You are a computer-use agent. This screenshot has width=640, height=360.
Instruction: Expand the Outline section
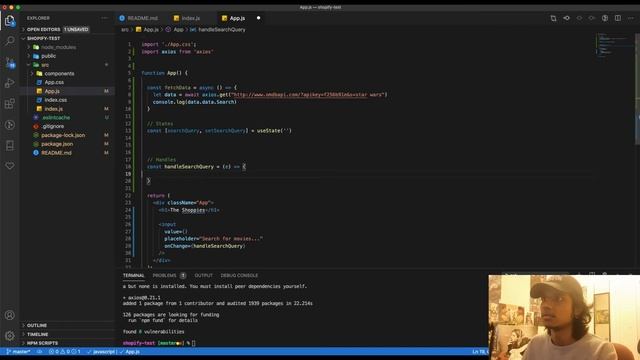point(68,325)
